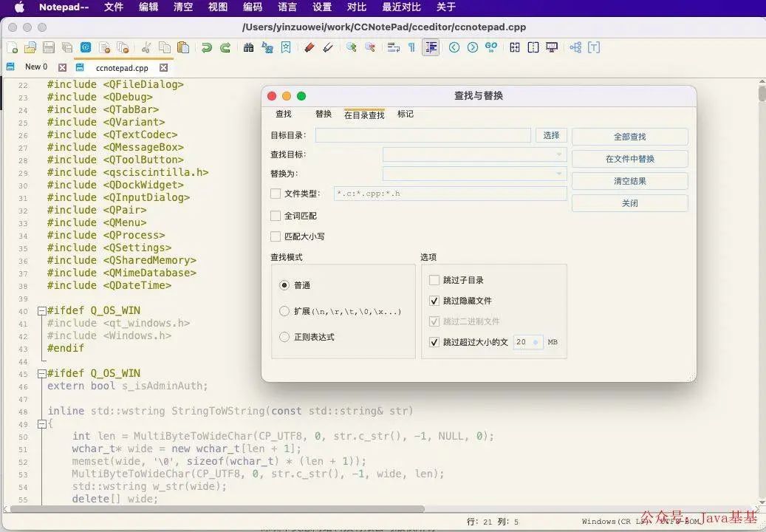
Task: Click the navigate forward circle arrow
Action: [x=473, y=47]
